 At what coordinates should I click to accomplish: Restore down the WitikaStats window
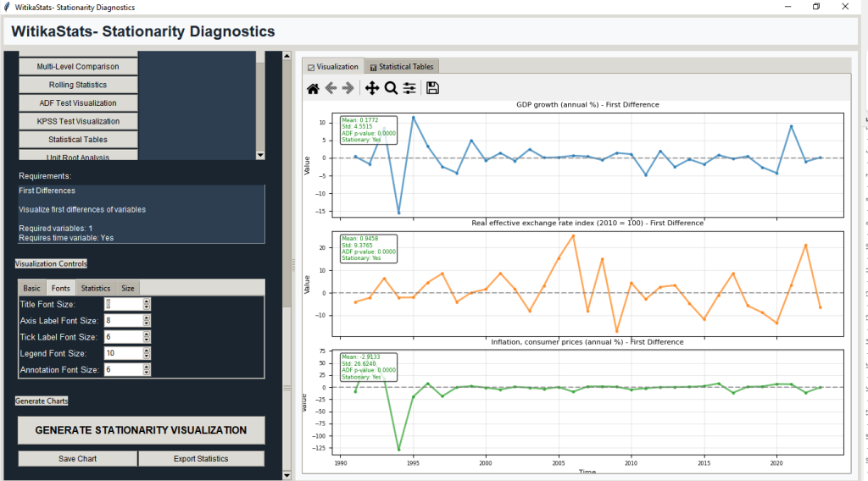pos(816,7)
